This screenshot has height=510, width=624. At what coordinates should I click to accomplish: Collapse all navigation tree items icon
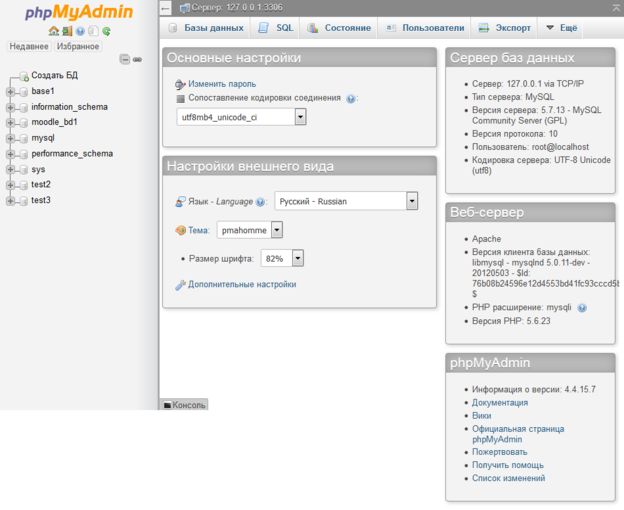(125, 59)
